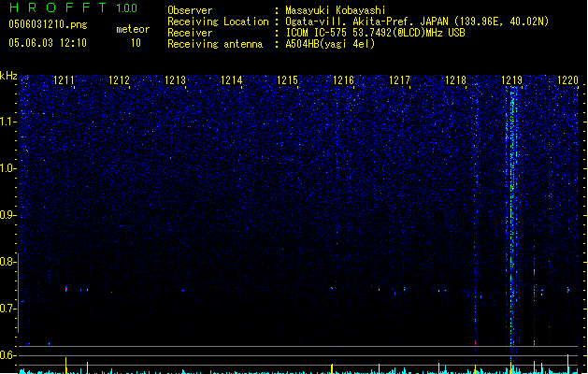Click the Observer label
Image resolution: width=588 pixels, height=374 pixels.
coord(190,10)
